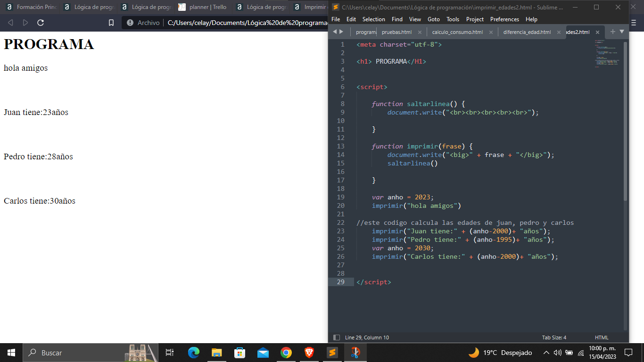Open the volume control in the tray
Screen dimensions: 644x362
pos(557,353)
